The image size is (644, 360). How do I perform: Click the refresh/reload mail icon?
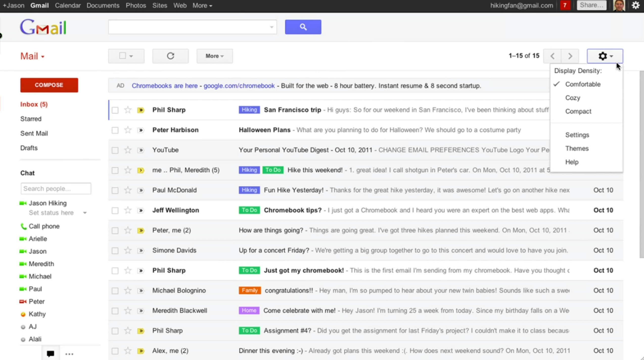[170, 56]
